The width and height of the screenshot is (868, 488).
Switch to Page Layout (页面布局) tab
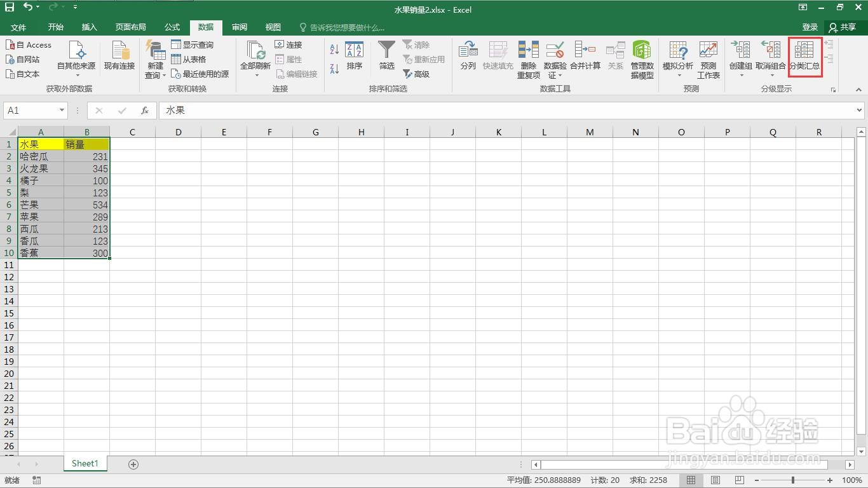(131, 27)
